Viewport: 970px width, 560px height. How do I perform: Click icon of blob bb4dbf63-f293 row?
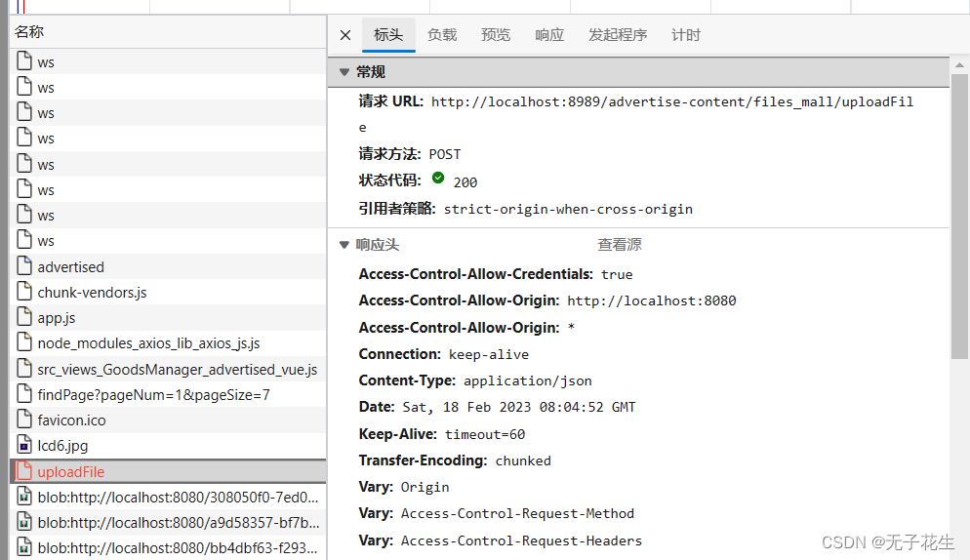(24, 546)
